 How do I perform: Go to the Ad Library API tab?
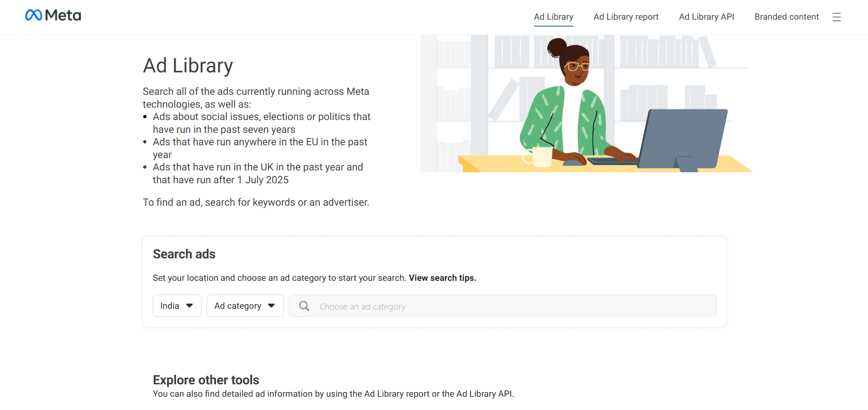click(x=706, y=17)
